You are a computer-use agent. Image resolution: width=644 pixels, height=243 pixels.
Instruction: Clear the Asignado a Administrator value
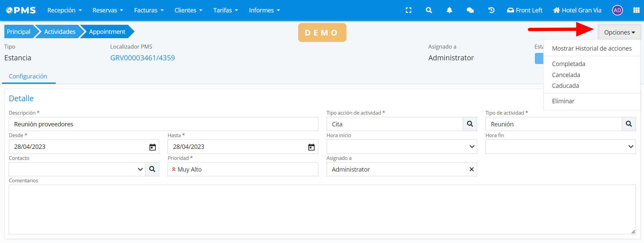[x=471, y=170]
